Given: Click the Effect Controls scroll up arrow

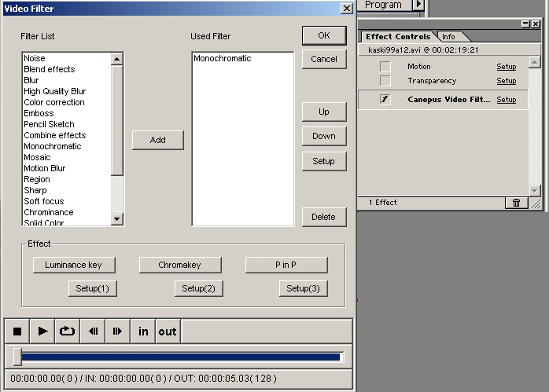Looking at the screenshot, I should (x=534, y=62).
